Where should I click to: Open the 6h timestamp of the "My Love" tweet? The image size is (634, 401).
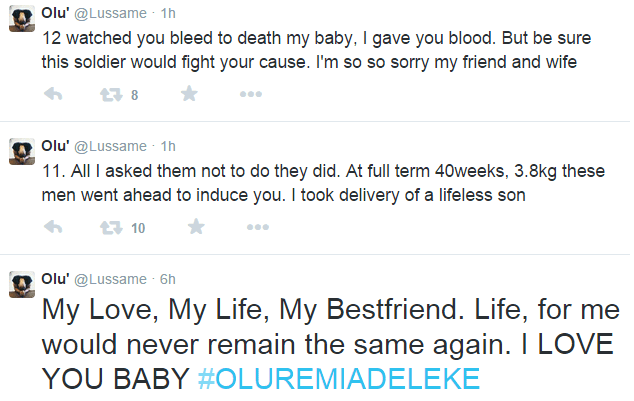[x=167, y=277]
